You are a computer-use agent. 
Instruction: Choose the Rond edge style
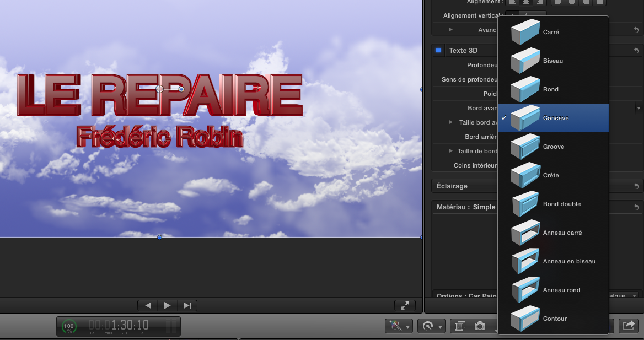[553, 89]
